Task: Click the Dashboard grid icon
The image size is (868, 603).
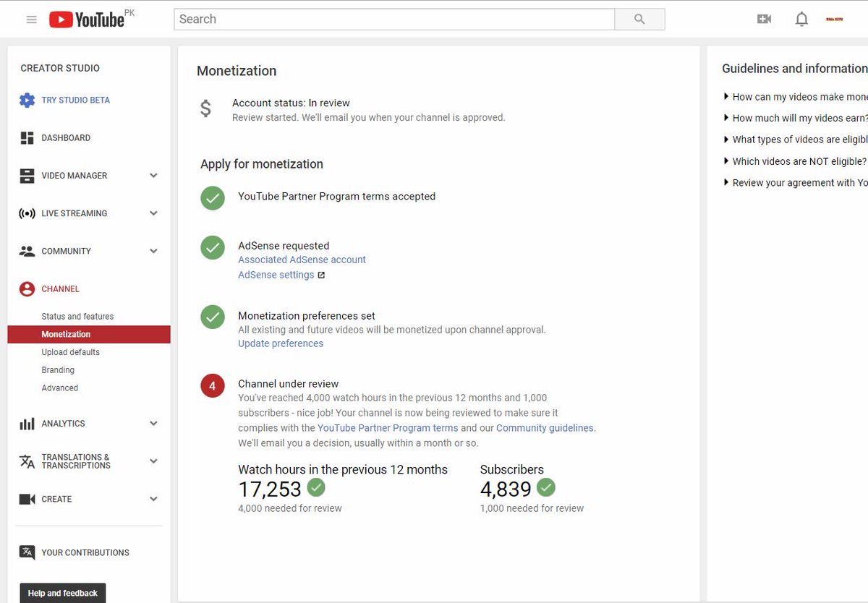Action: pos(27,137)
